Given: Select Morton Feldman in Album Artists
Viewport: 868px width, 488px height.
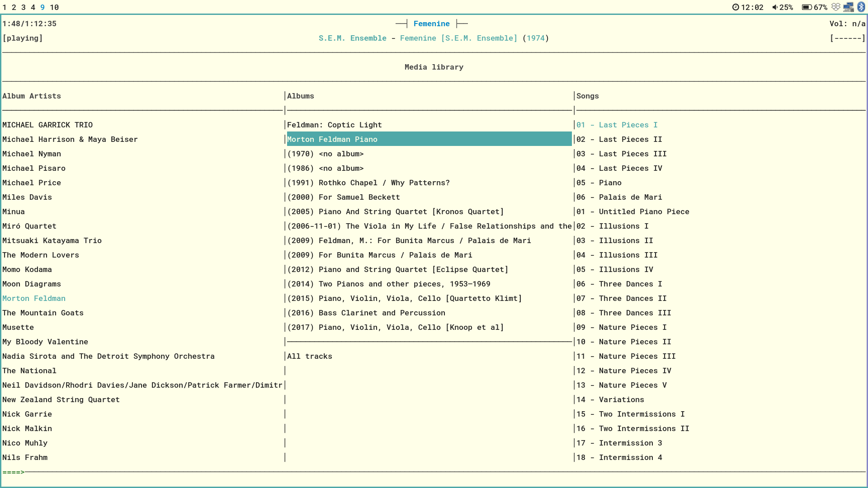Looking at the screenshot, I should pyautogui.click(x=34, y=299).
